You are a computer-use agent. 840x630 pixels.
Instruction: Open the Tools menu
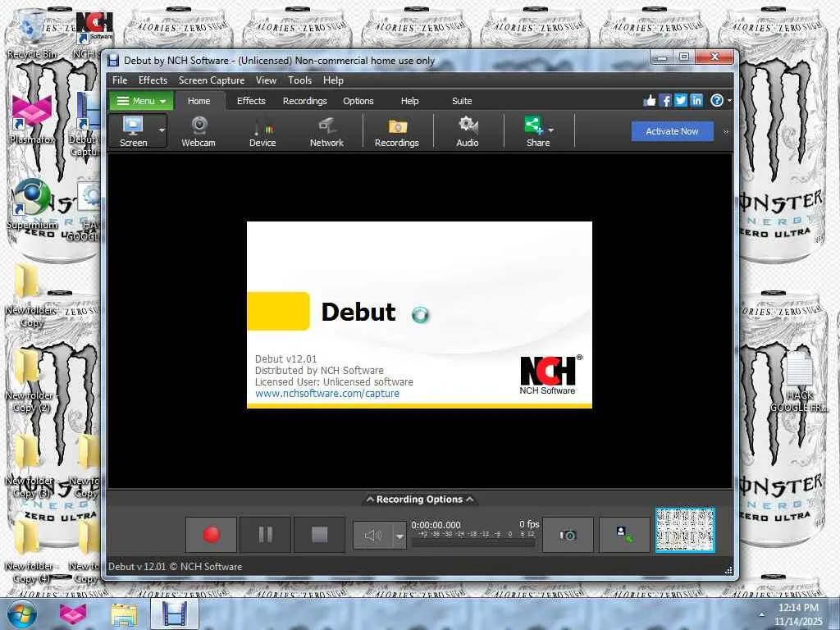point(299,80)
